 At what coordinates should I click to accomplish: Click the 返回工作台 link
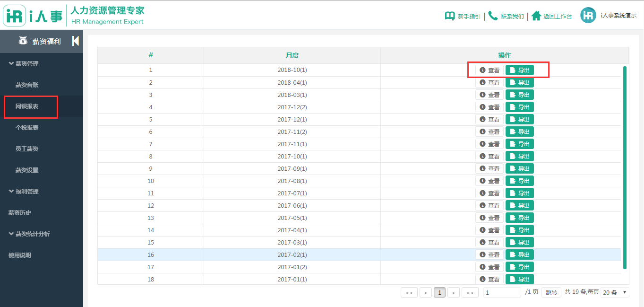pyautogui.click(x=558, y=17)
